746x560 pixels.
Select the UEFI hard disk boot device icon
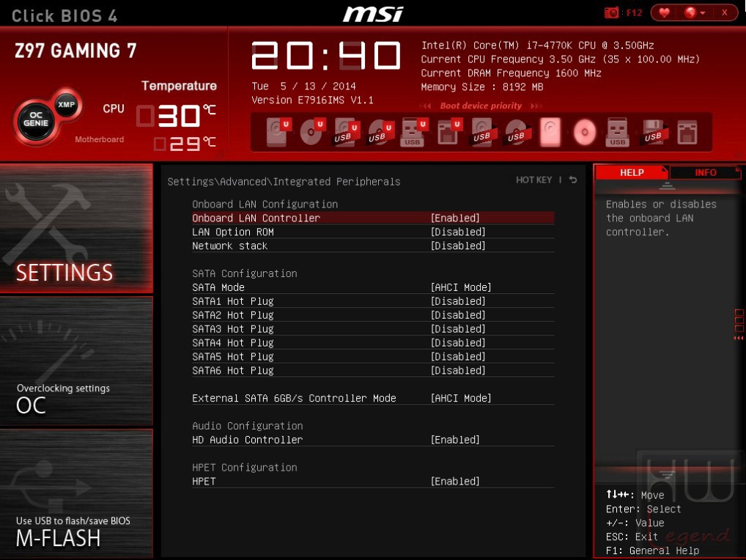[x=278, y=132]
